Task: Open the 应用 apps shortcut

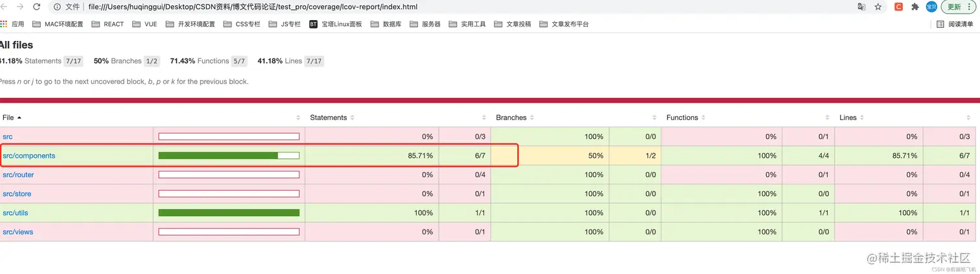Action: (x=12, y=24)
